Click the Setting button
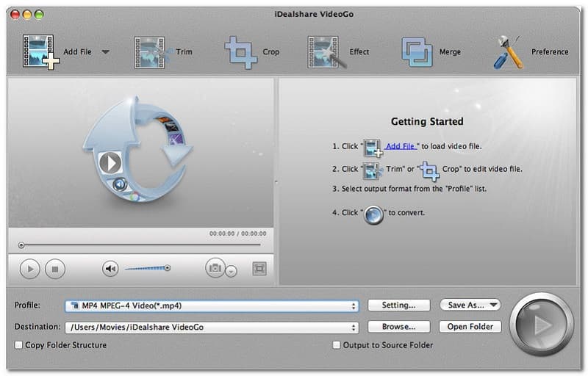This screenshot has height=376, width=588. [x=398, y=305]
